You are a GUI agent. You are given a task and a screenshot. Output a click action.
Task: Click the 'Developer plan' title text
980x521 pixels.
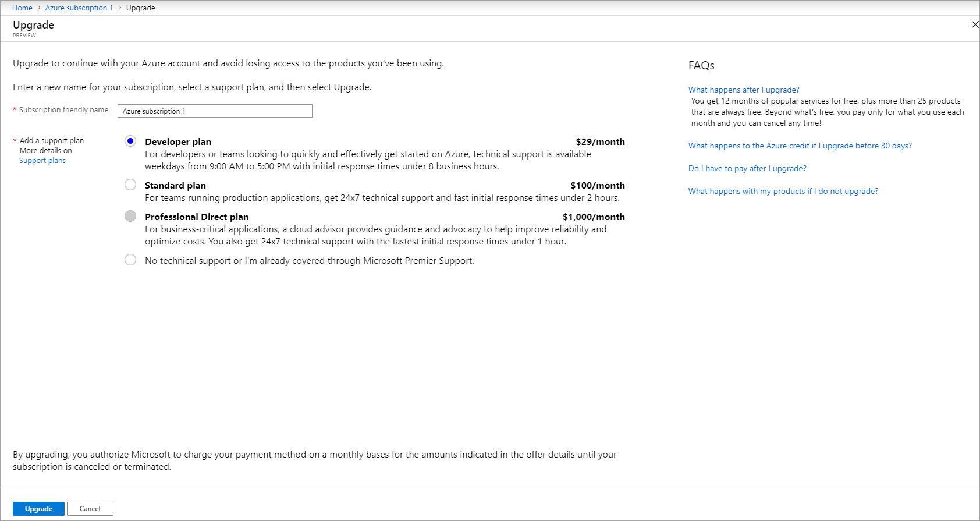pos(178,142)
